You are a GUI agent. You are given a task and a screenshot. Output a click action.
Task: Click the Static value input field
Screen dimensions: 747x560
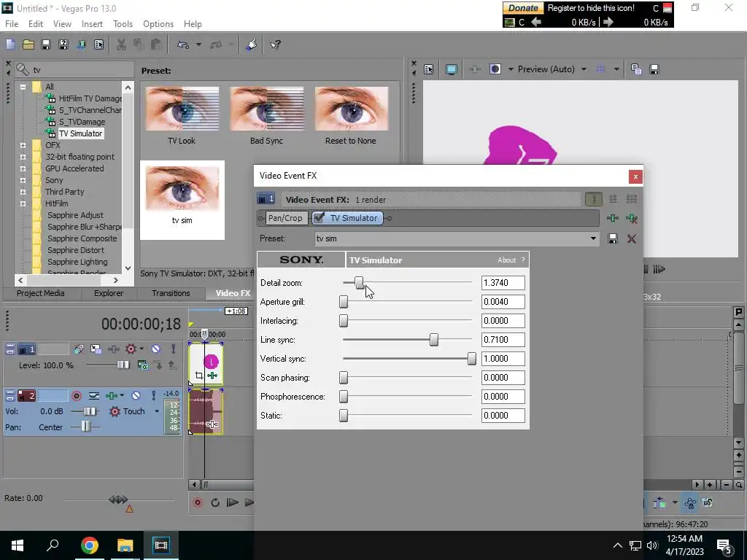tap(503, 416)
